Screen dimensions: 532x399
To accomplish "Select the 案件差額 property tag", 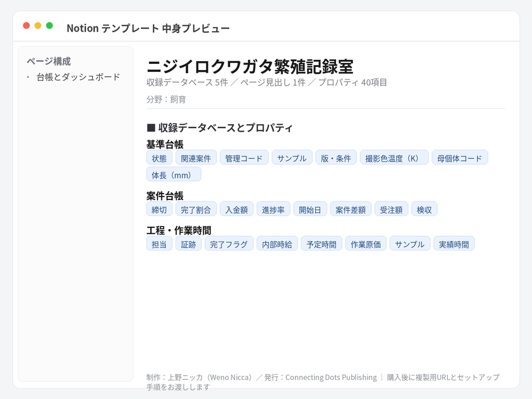I will (x=351, y=209).
